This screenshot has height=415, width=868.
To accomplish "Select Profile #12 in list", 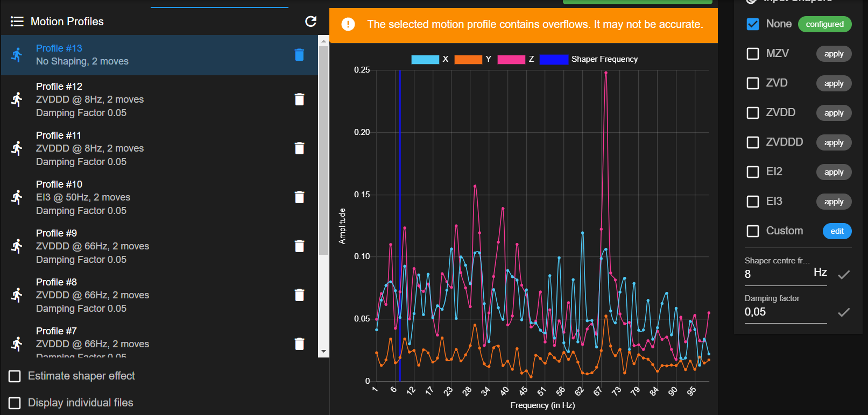I will 159,99.
